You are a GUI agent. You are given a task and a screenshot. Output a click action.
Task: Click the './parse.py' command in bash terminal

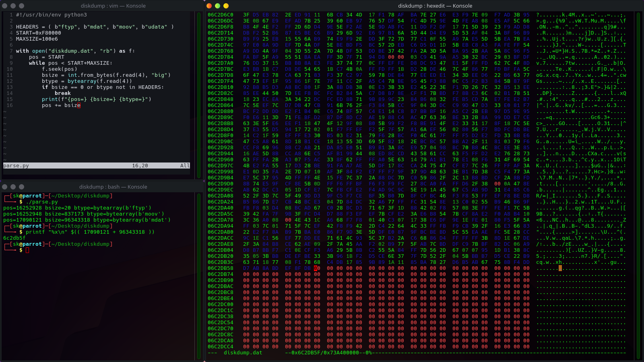42,202
